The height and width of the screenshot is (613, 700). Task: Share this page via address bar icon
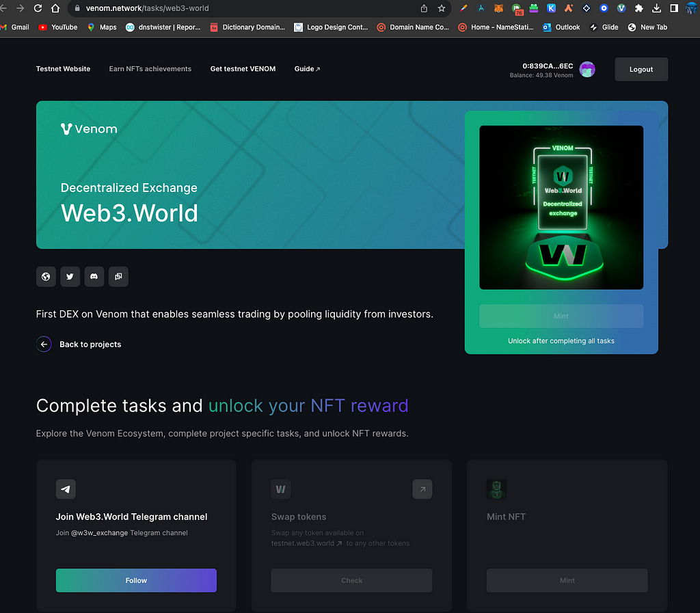(424, 8)
